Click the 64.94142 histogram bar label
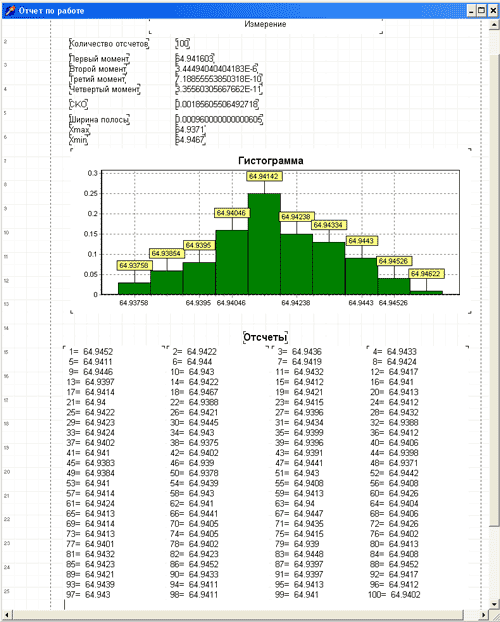 click(x=264, y=177)
